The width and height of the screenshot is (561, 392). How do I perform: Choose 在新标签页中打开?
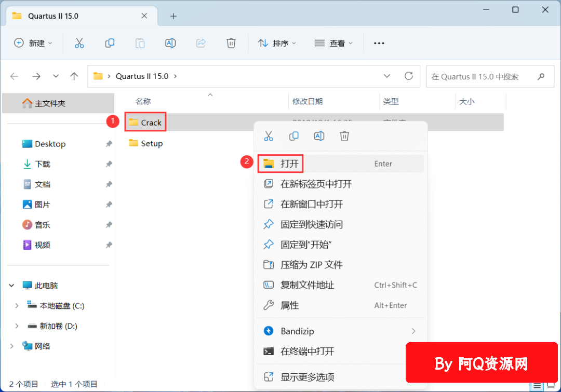[341, 184]
